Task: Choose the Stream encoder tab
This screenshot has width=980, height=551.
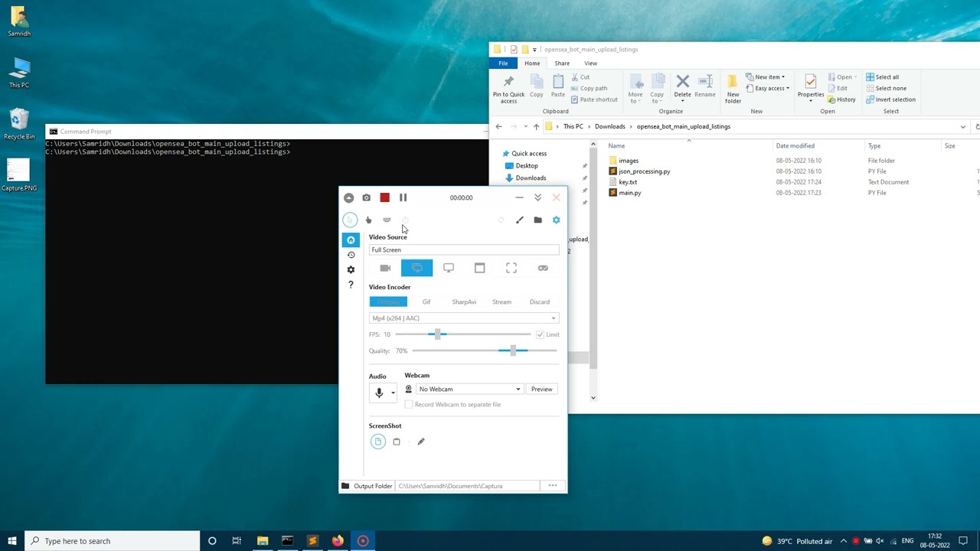Action: coord(501,302)
